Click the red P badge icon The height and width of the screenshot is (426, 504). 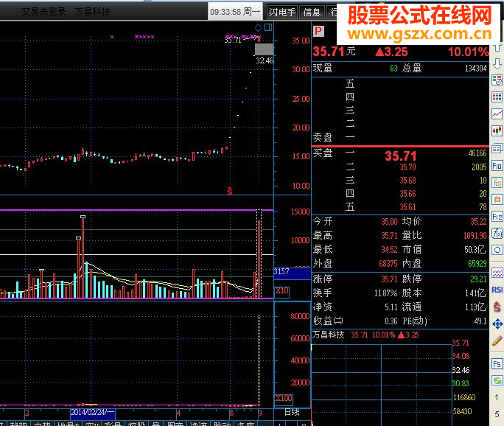click(x=318, y=31)
